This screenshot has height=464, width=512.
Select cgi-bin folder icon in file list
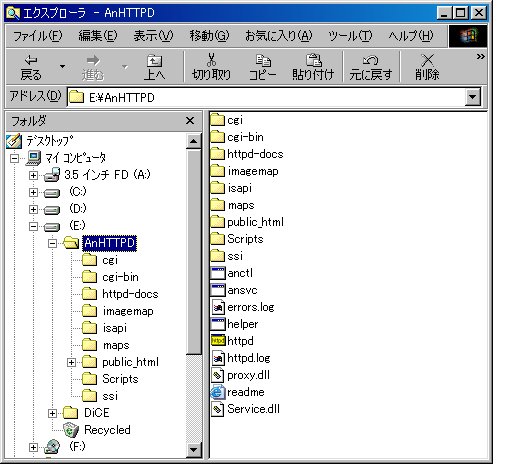coord(218,136)
